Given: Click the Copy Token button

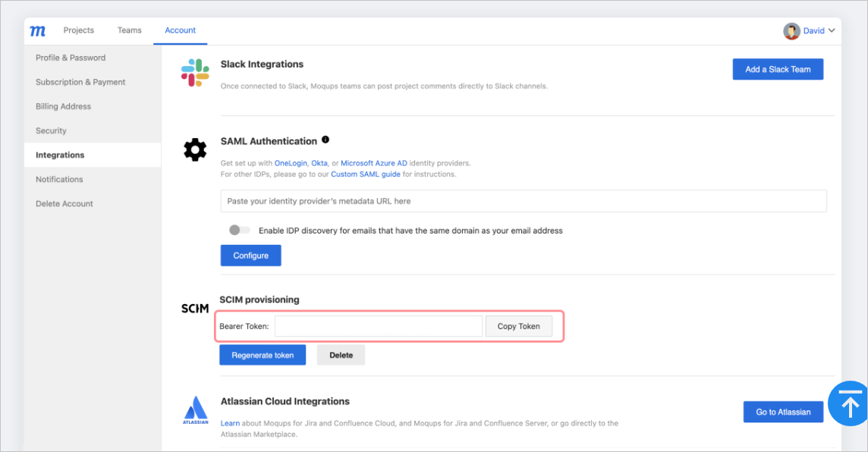Looking at the screenshot, I should coord(519,326).
